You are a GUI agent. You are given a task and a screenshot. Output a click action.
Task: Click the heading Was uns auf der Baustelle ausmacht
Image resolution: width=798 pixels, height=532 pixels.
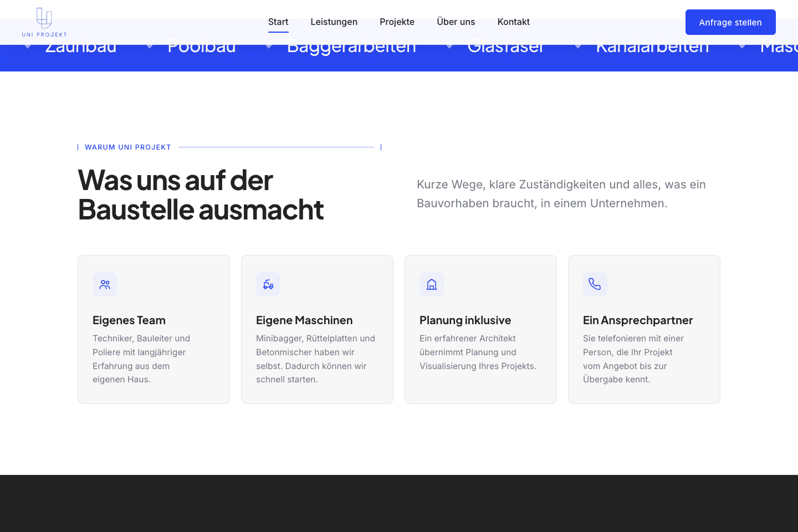[x=201, y=195]
